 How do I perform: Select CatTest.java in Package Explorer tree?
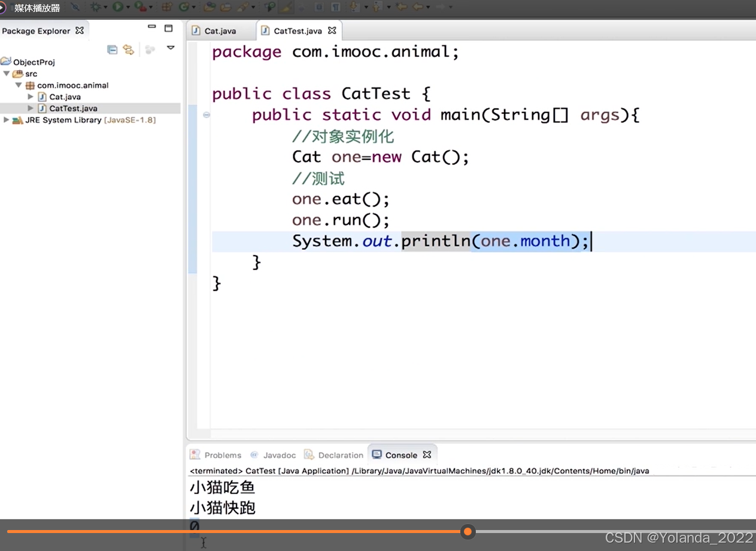(x=73, y=108)
